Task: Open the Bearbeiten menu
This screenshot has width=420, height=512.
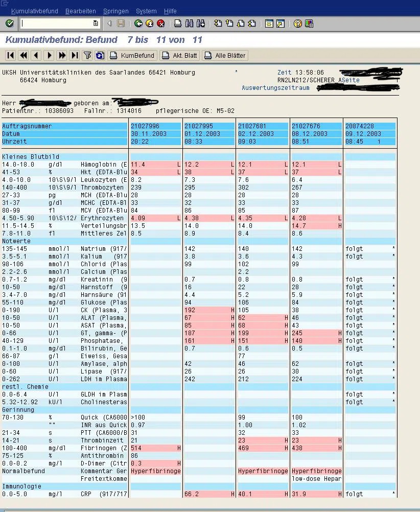Action: tap(81, 11)
